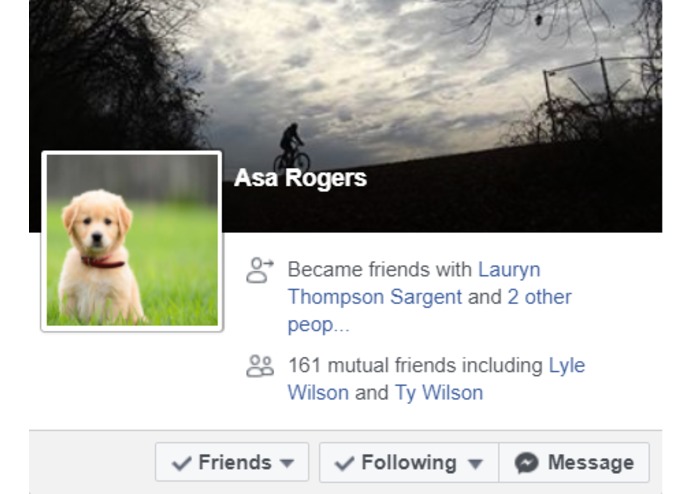Click the mutual friends people icon
This screenshot has height=494, width=695.
coord(260,366)
